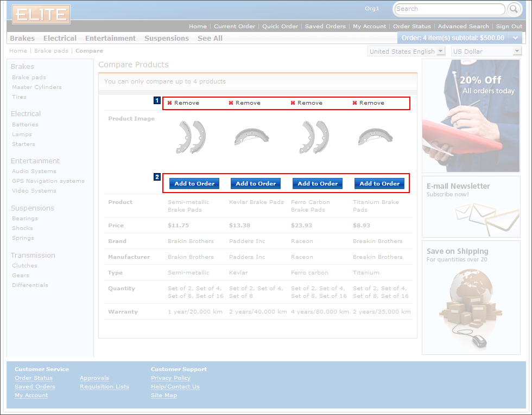Click the ELITE logo
Image resolution: width=532 pixels, height=415 pixels.
click(x=40, y=15)
